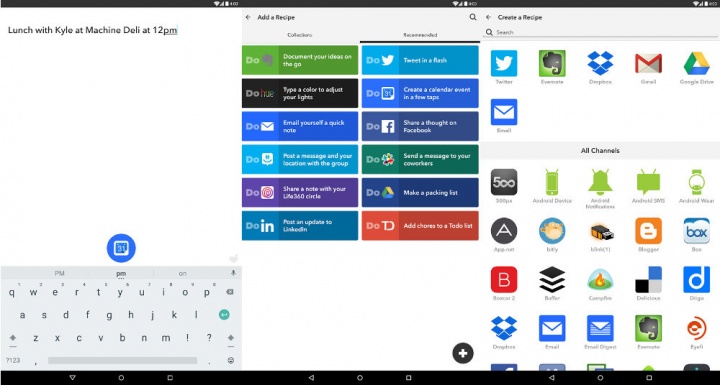
Task: Tap the left shift key
Action: 13,338
